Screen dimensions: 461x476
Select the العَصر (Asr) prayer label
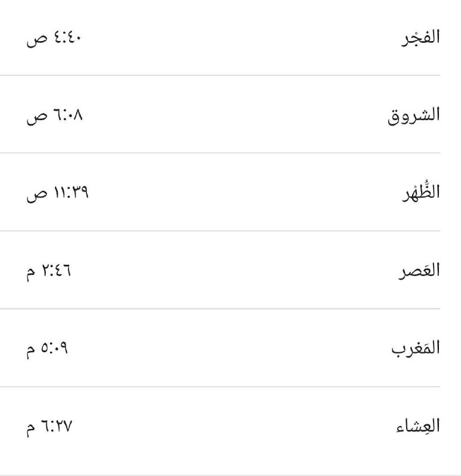coord(419,271)
